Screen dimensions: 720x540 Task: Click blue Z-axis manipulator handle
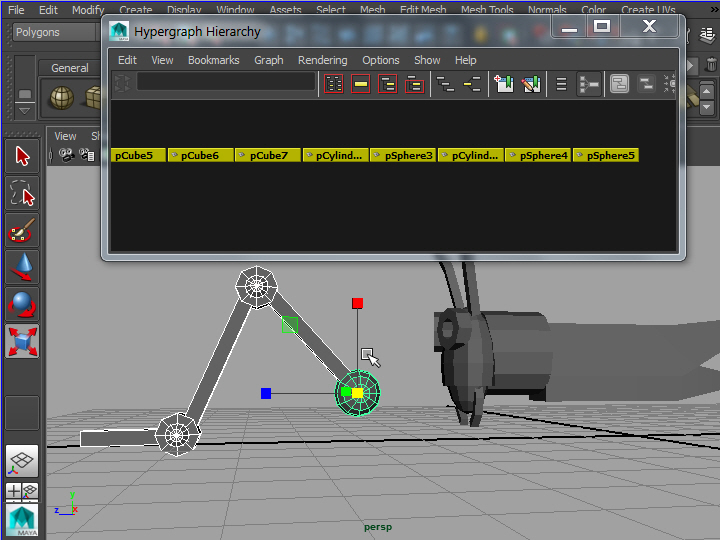click(x=266, y=394)
